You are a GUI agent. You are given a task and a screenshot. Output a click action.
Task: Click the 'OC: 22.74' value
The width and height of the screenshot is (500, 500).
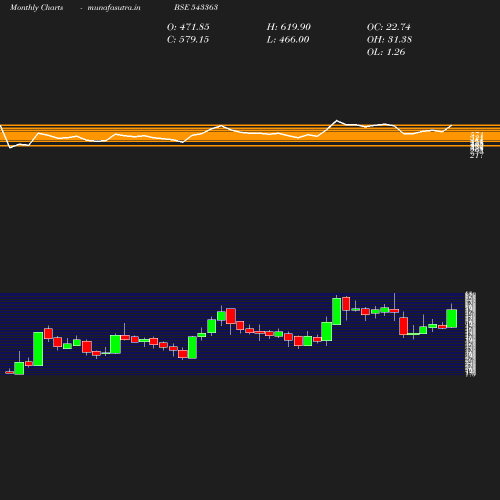[389, 27]
